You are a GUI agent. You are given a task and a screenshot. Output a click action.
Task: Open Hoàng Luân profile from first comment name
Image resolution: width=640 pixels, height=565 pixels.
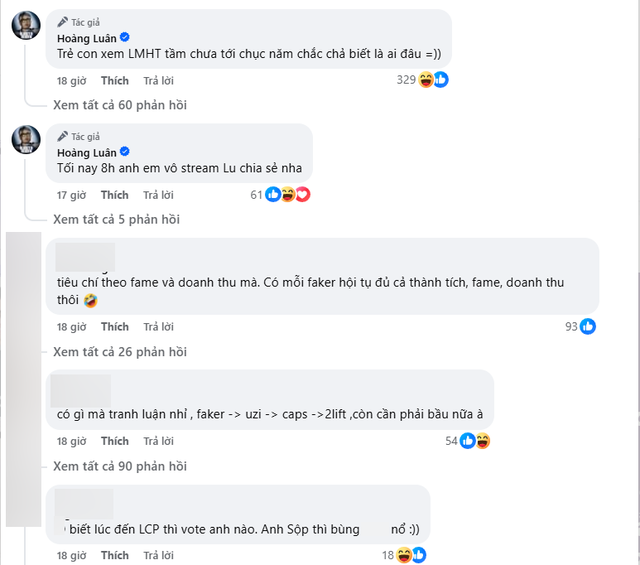pyautogui.click(x=86, y=37)
